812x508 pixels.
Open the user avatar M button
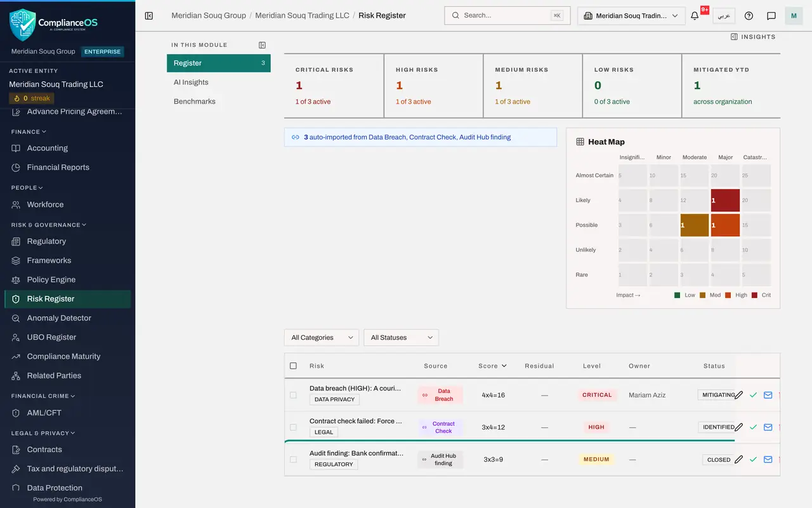click(794, 16)
